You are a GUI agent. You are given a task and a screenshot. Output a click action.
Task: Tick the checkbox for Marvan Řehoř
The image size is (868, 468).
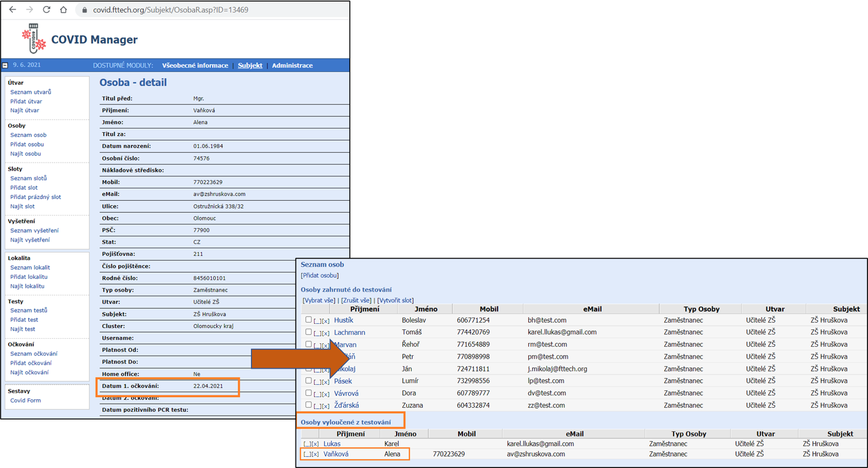tap(308, 344)
